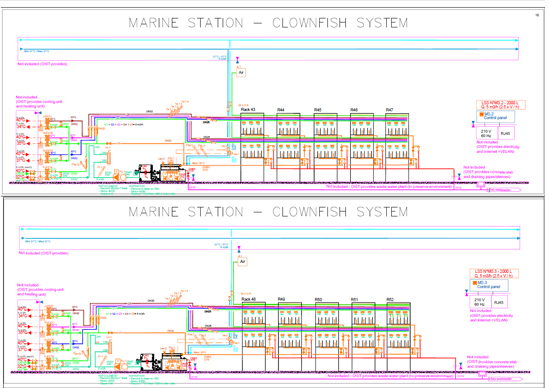Click the lower diagram's 'MARINE STATION – CLOWNFISH SYSTEM' title
Screen dimensions: 549x388
click(x=268, y=212)
